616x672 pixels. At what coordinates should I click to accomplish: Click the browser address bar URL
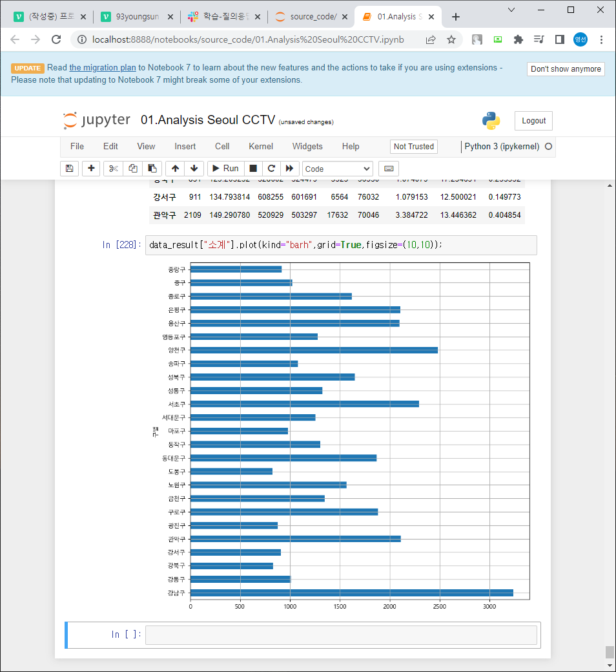tap(248, 40)
